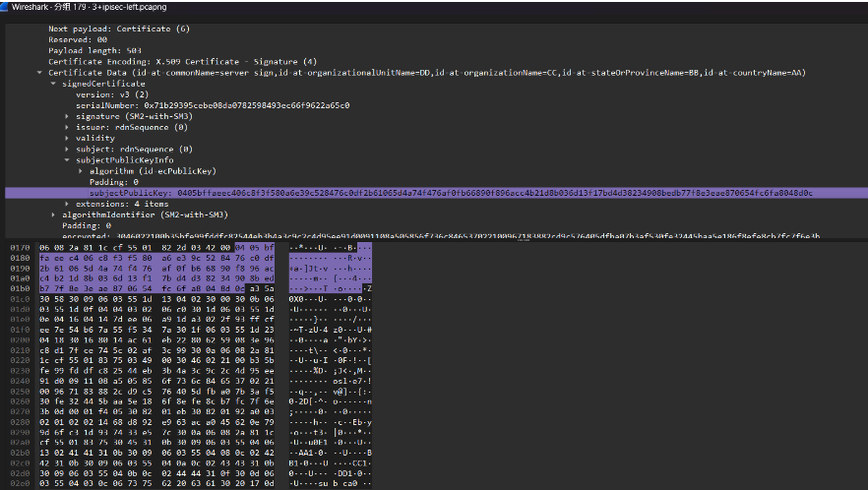Click hex offset 0270 in bytes pane

click(21, 411)
